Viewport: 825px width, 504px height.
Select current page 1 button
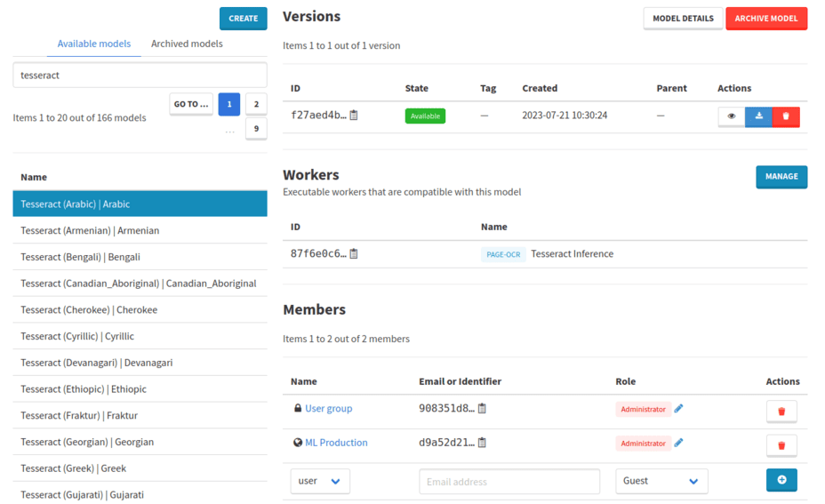coord(229,104)
